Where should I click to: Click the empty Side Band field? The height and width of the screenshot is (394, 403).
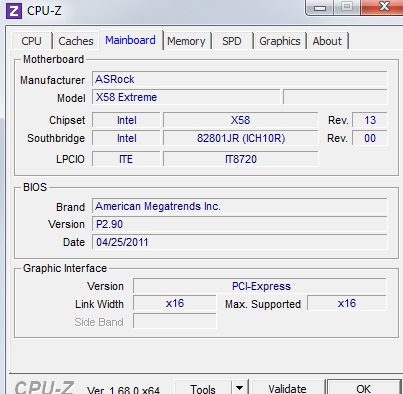175,321
